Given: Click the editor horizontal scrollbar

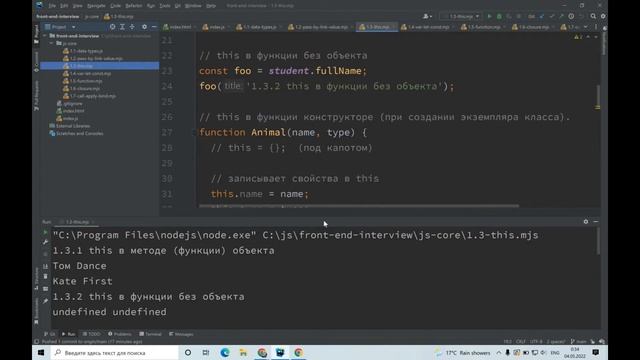Looking at the screenshot, I should pos(359,206).
